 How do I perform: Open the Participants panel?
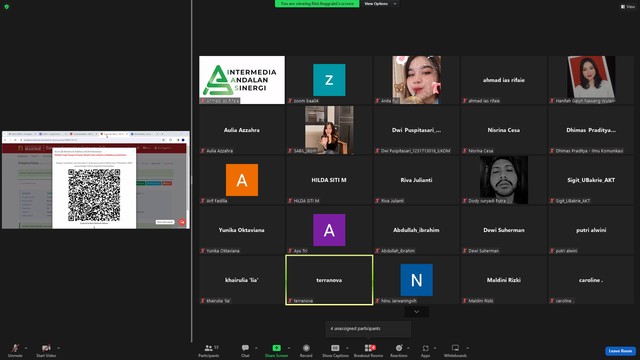coord(209,350)
